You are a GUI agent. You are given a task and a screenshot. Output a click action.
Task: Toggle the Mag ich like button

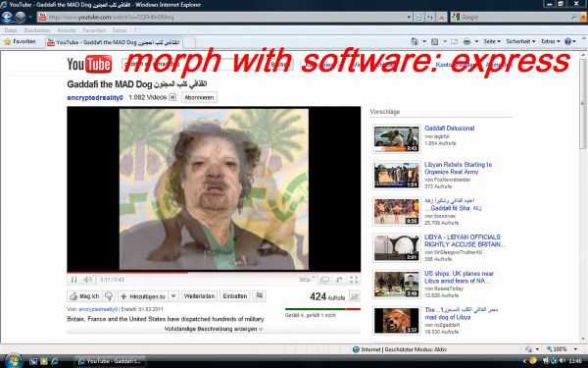[84, 296]
